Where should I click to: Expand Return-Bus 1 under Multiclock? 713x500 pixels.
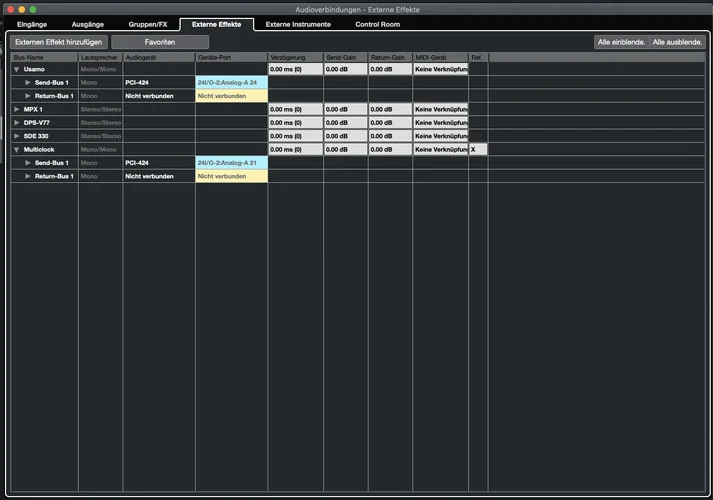tap(28, 176)
